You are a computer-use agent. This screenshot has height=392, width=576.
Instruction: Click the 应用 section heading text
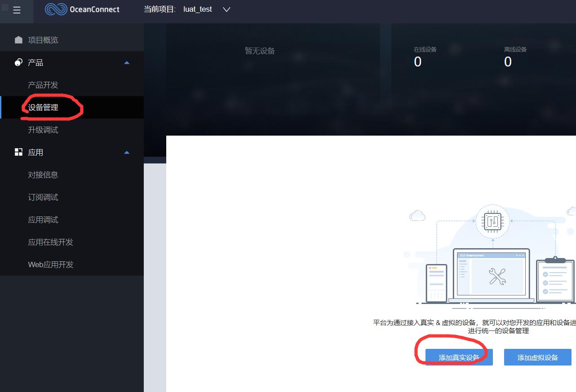[35, 152]
